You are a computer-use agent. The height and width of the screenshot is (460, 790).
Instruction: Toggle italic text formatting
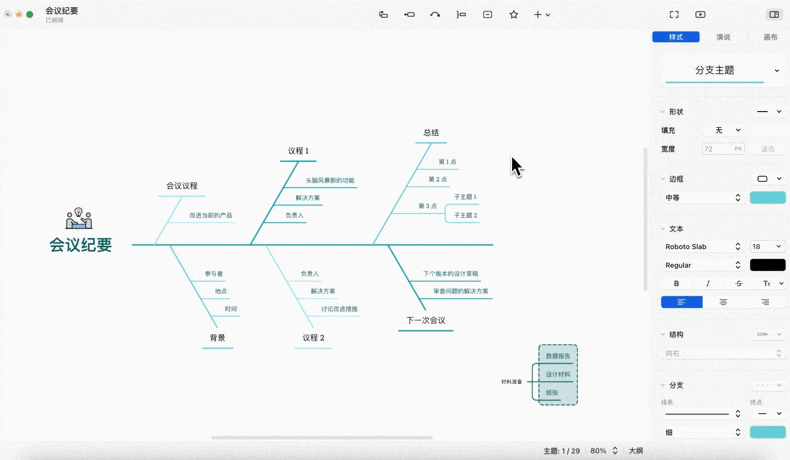pos(707,284)
